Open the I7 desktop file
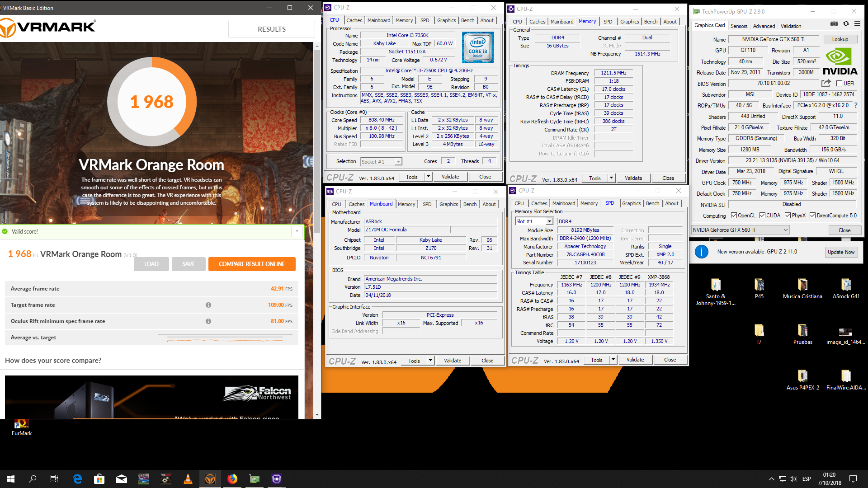Image resolution: width=868 pixels, height=488 pixels. 759,335
